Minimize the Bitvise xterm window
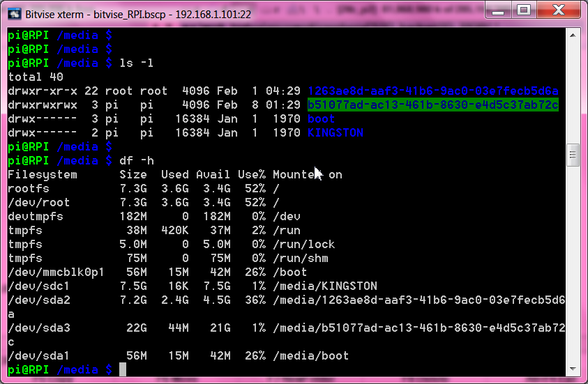This screenshot has height=384, width=588. coord(499,10)
